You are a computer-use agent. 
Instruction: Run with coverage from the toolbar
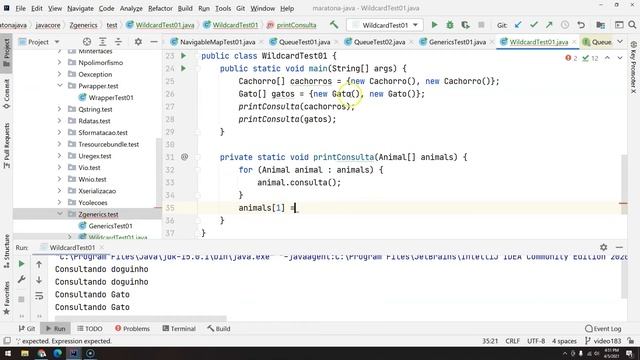click(x=465, y=25)
